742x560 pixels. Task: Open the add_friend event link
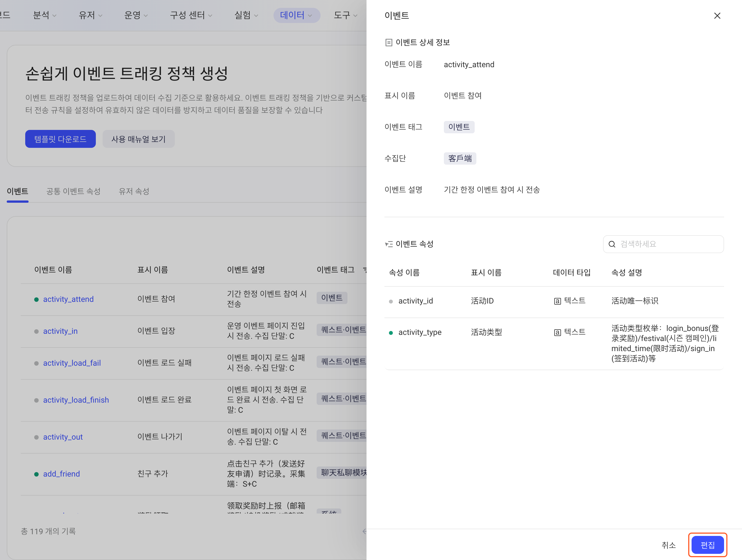(61, 473)
